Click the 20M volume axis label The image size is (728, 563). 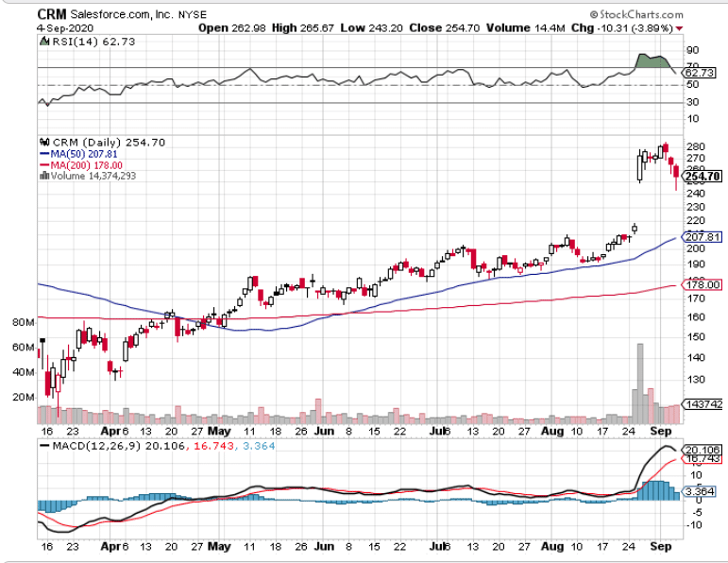pos(24,397)
